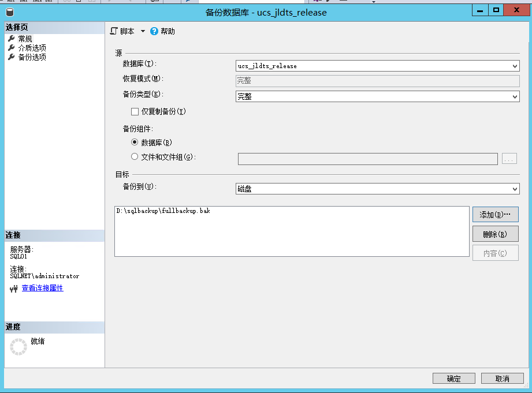Minimize the backup database dialog

[x=480, y=10]
